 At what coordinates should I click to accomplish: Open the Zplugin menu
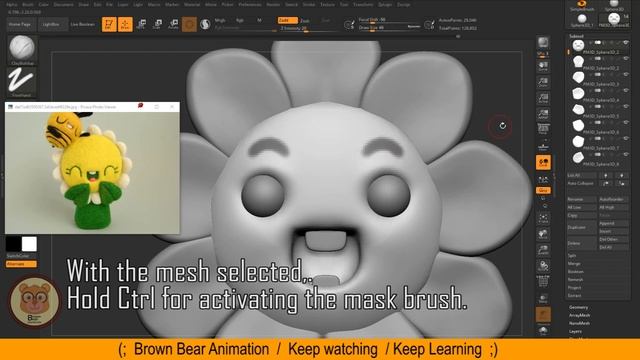click(385, 5)
